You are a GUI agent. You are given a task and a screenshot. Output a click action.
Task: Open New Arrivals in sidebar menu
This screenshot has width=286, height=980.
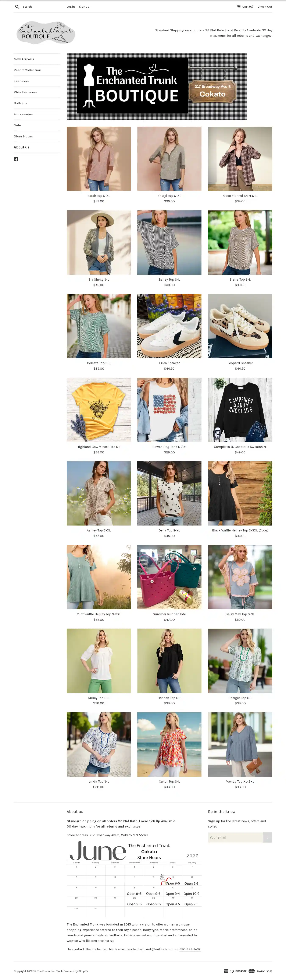pos(24,59)
